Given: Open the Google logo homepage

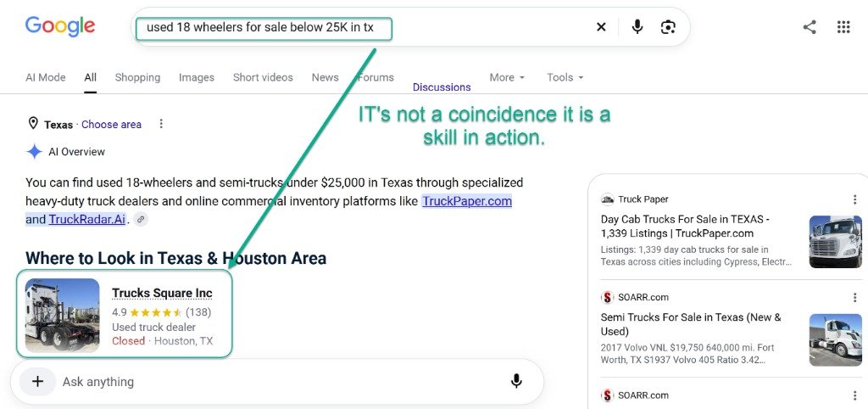Looking at the screenshot, I should (60, 26).
